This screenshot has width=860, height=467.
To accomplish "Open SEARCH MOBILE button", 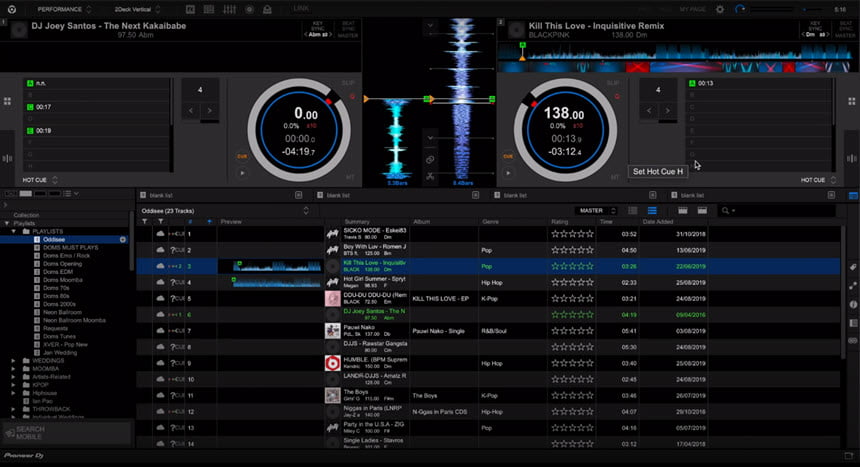I will pos(66,432).
